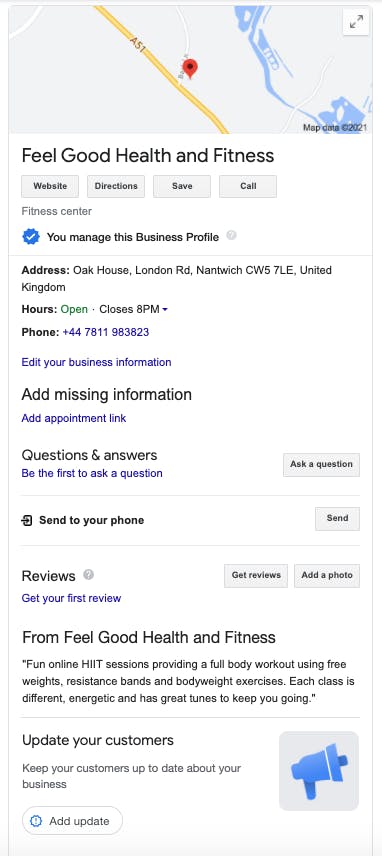
Task: Click the Send to your phone icon
Action: click(27, 520)
